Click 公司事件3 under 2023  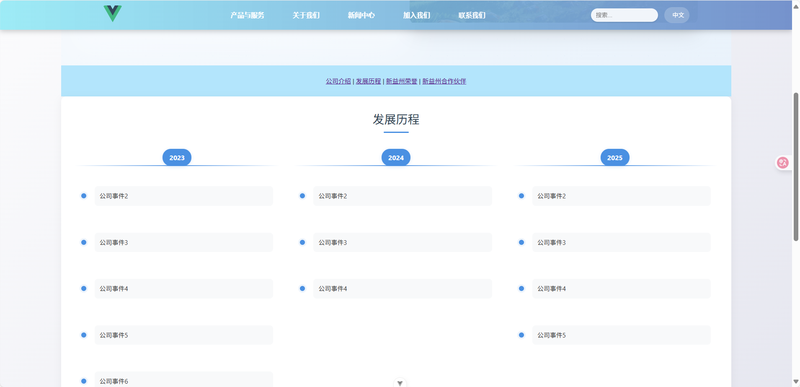(x=184, y=242)
